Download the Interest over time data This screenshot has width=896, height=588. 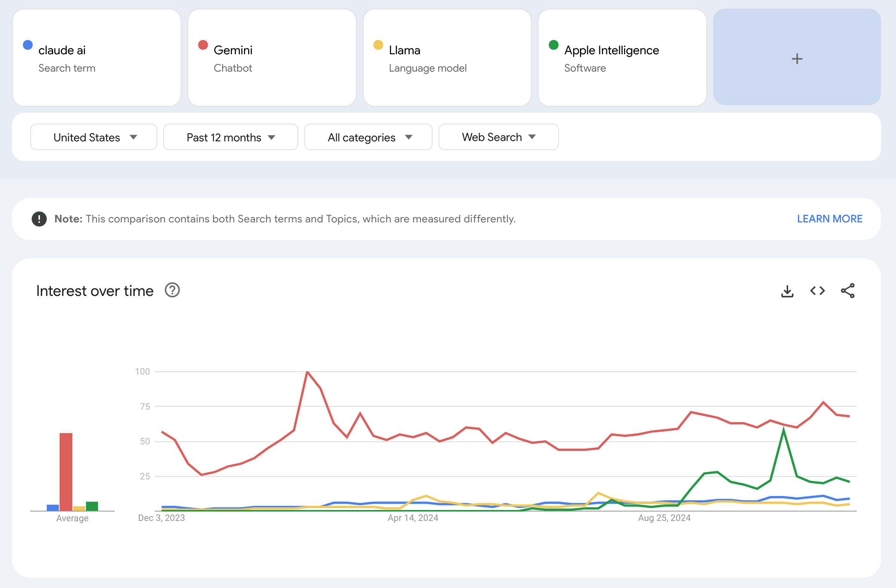pyautogui.click(x=787, y=291)
